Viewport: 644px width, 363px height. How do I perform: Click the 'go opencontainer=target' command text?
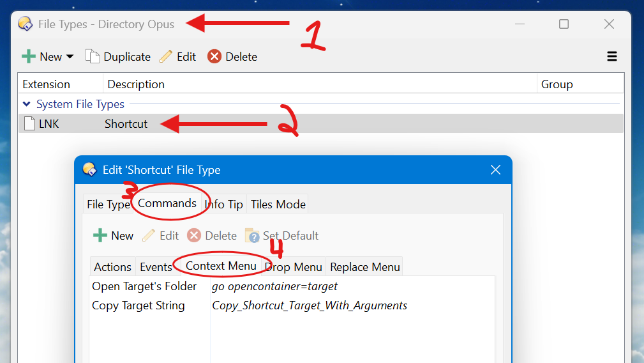click(274, 286)
